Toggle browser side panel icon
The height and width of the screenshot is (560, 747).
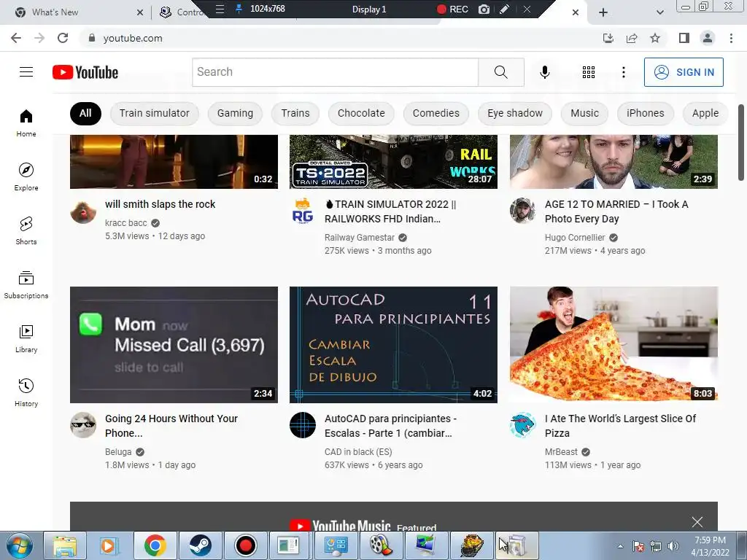(684, 38)
